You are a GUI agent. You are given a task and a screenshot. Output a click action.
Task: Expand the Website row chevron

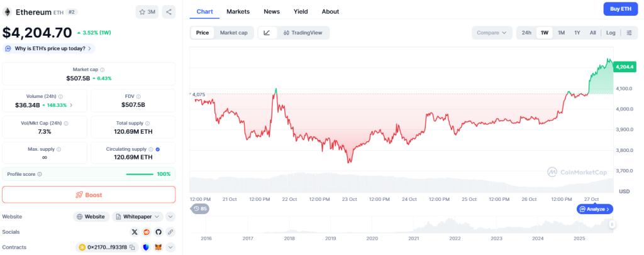point(170,217)
